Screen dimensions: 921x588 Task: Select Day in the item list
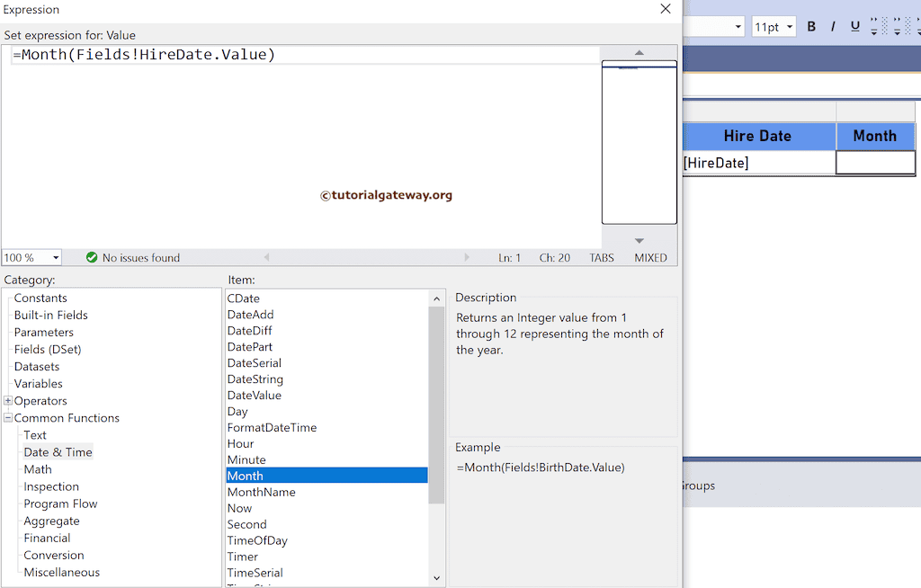[237, 411]
